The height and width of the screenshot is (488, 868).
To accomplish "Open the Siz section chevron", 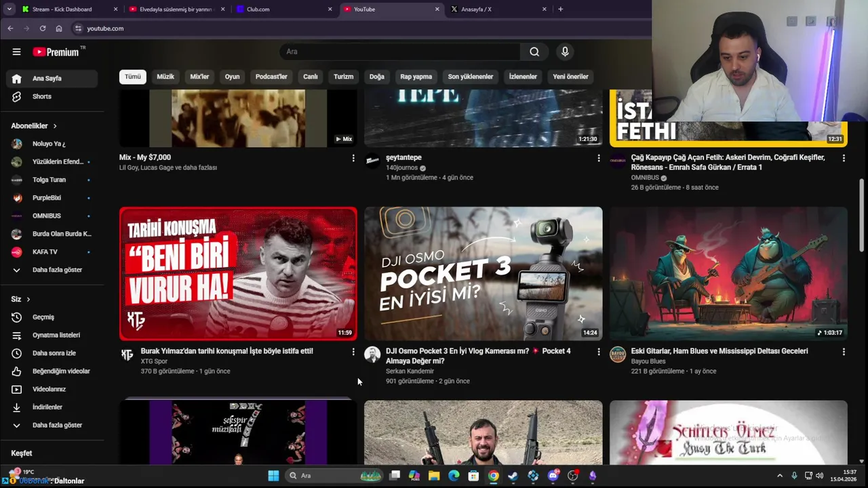I will [28, 300].
